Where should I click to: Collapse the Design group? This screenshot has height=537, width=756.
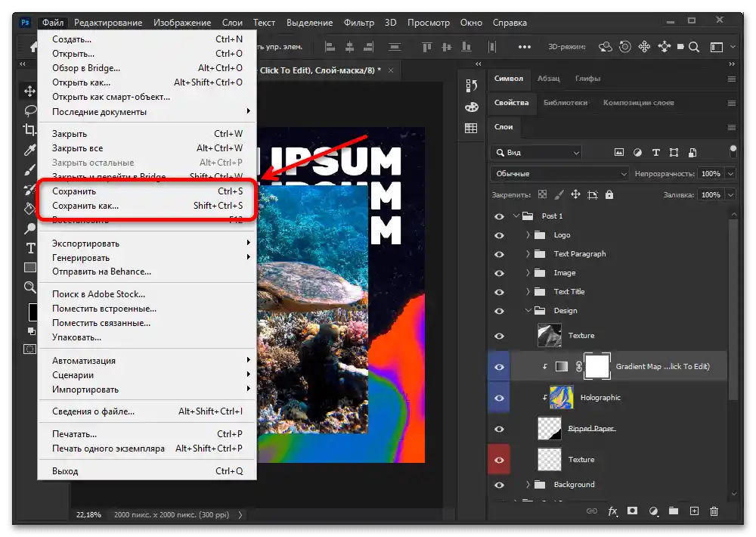(x=528, y=310)
